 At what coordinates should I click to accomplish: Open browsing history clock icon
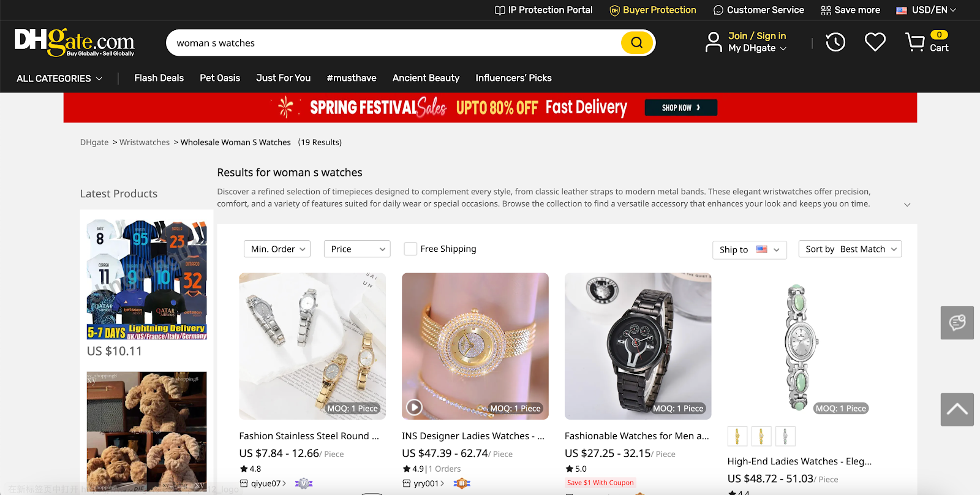(x=835, y=42)
